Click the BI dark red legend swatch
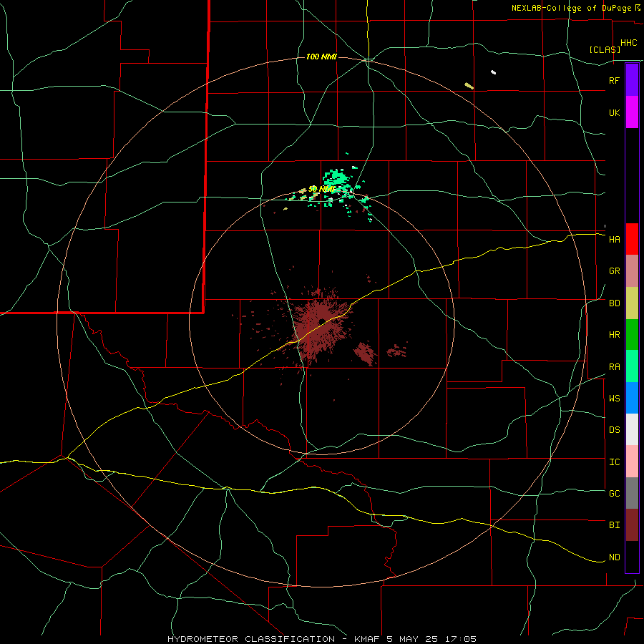The image size is (644, 644). 632,525
